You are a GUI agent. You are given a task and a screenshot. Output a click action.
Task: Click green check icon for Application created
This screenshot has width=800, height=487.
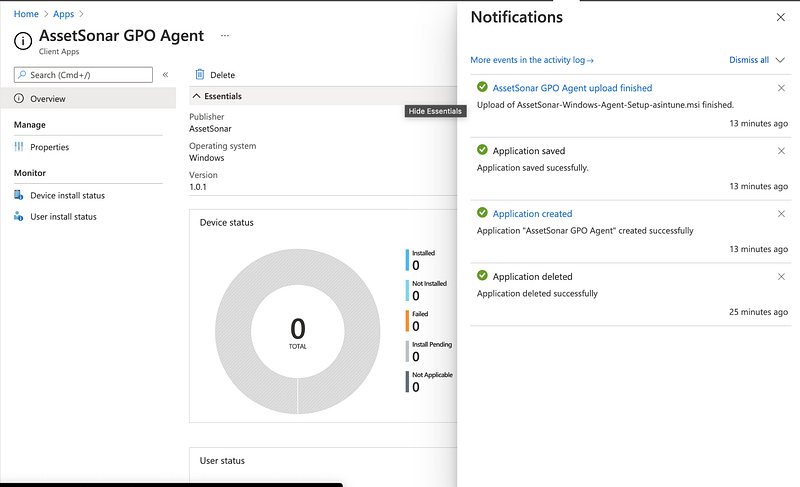point(482,212)
